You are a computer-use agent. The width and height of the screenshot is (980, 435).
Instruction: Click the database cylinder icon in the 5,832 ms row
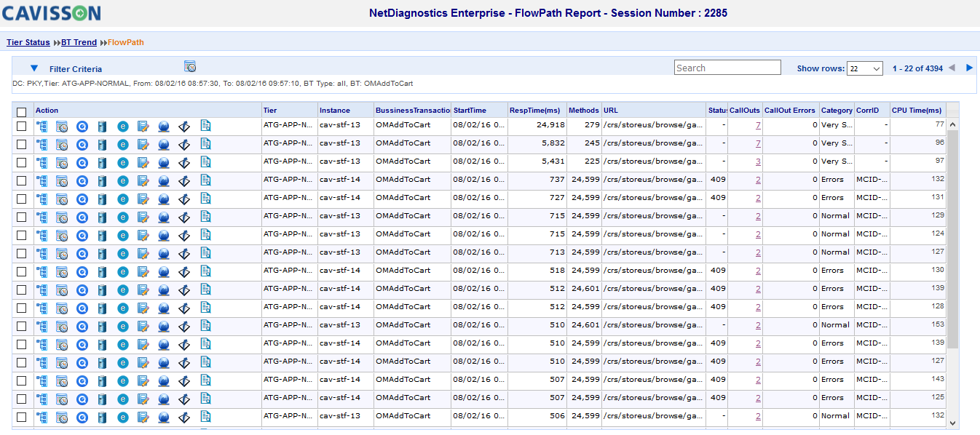[103, 144]
